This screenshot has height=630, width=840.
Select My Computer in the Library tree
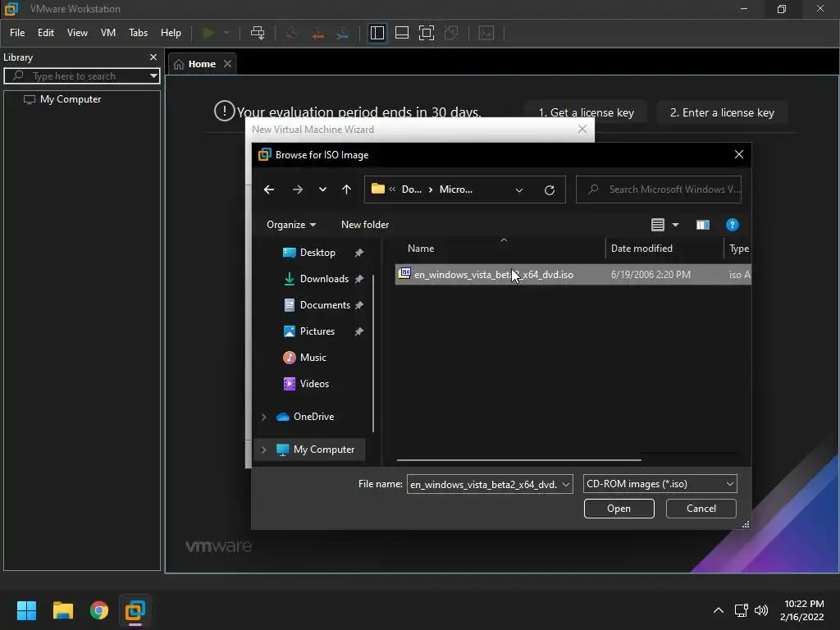71,99
